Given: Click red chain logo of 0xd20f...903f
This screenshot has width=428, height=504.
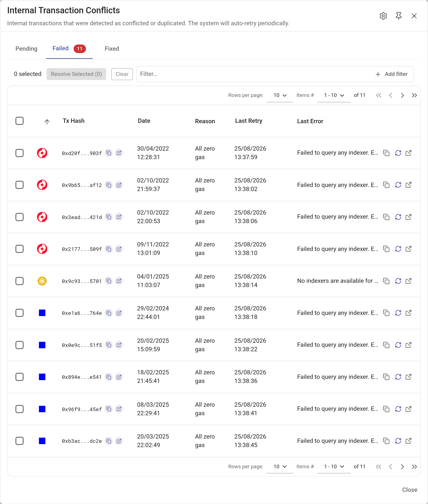Looking at the screenshot, I should click(42, 153).
